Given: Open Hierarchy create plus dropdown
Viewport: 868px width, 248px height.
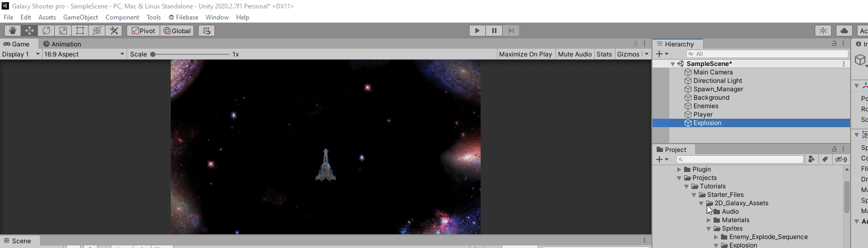Looking at the screenshot, I should 662,54.
